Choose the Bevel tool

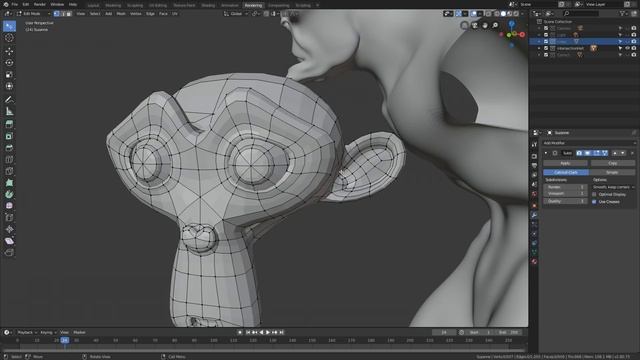click(9, 148)
